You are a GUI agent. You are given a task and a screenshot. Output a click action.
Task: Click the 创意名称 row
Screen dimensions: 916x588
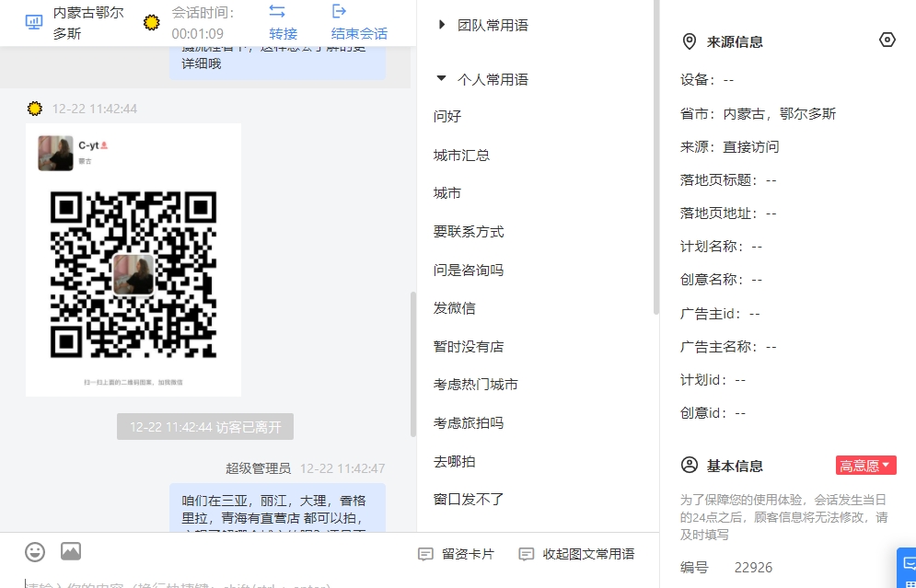coord(721,280)
